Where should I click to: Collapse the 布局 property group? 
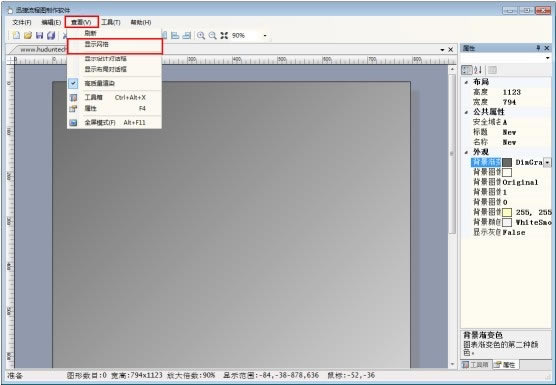coord(466,82)
